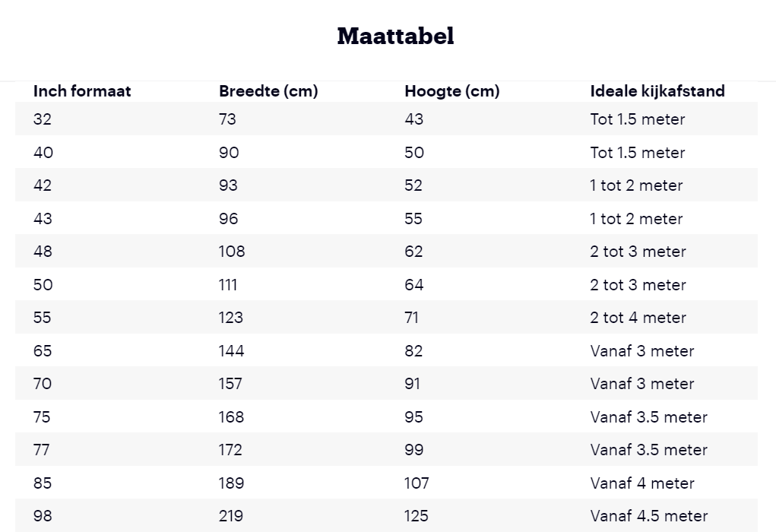776x532 pixels.
Task: Click the 43 inch format cell
Action: 43,219
